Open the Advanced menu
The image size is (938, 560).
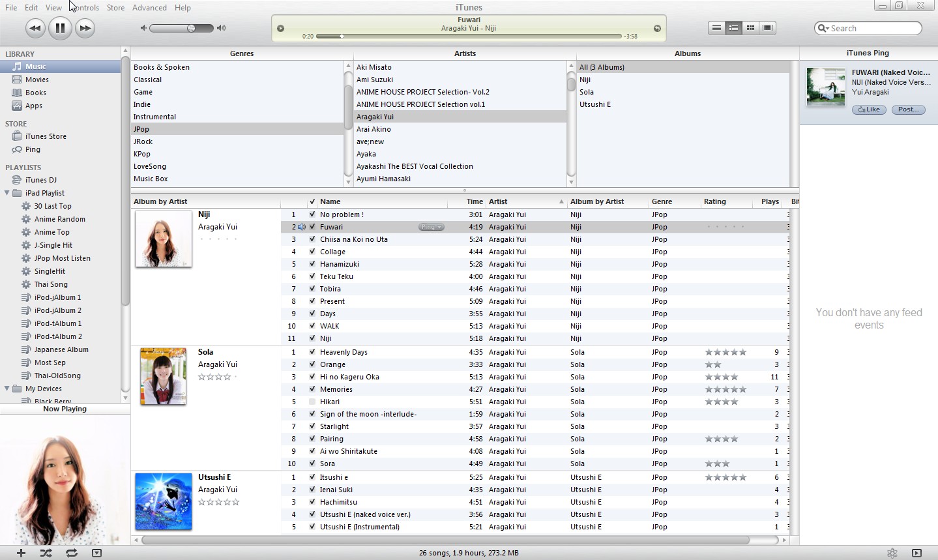pos(149,8)
